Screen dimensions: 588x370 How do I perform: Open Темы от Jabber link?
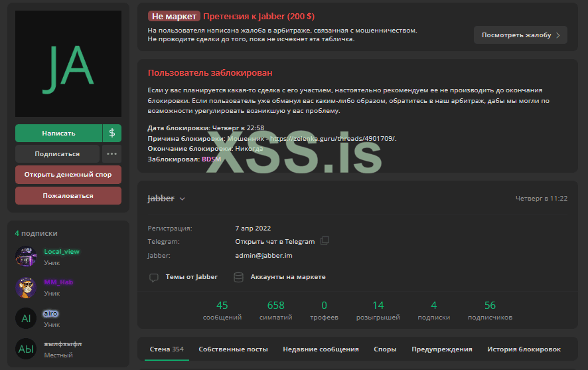pyautogui.click(x=192, y=277)
